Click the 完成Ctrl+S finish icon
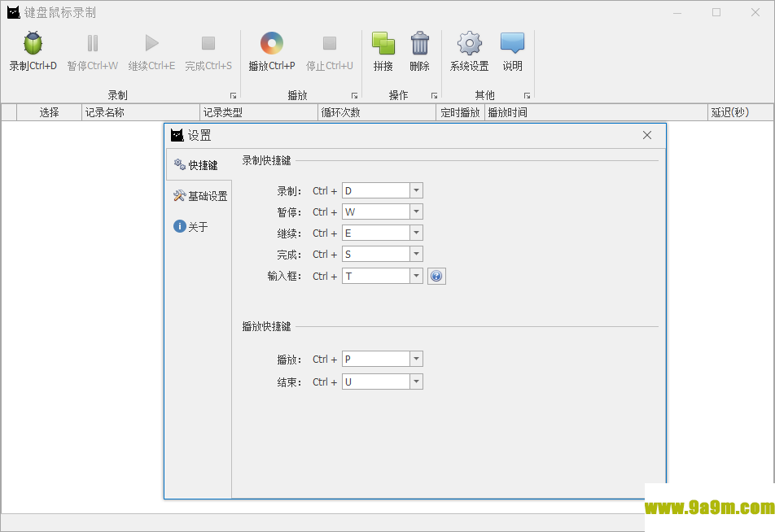 coord(208,43)
